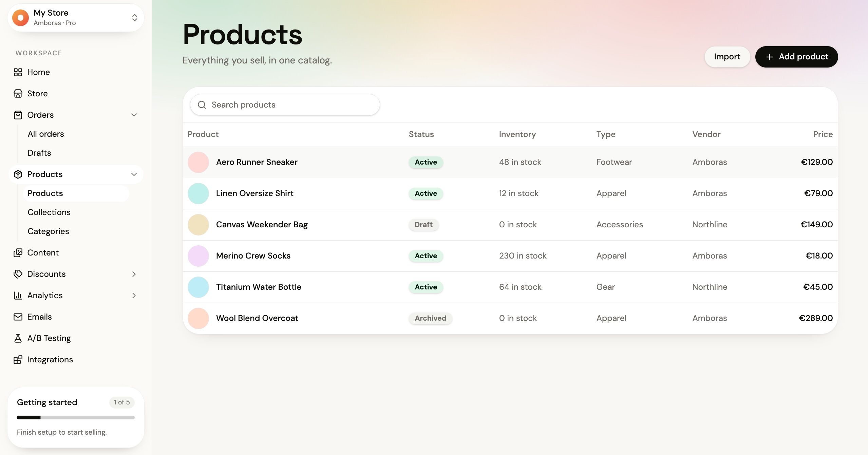Go to Home in the sidebar

point(76,72)
